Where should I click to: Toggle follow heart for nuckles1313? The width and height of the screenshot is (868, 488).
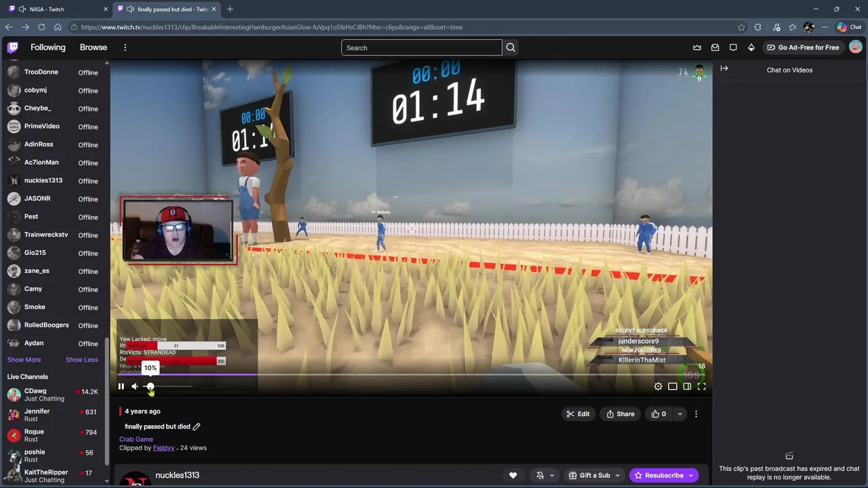point(513,475)
